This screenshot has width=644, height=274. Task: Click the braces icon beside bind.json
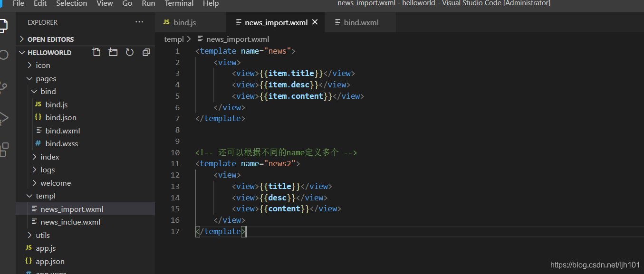[38, 117]
